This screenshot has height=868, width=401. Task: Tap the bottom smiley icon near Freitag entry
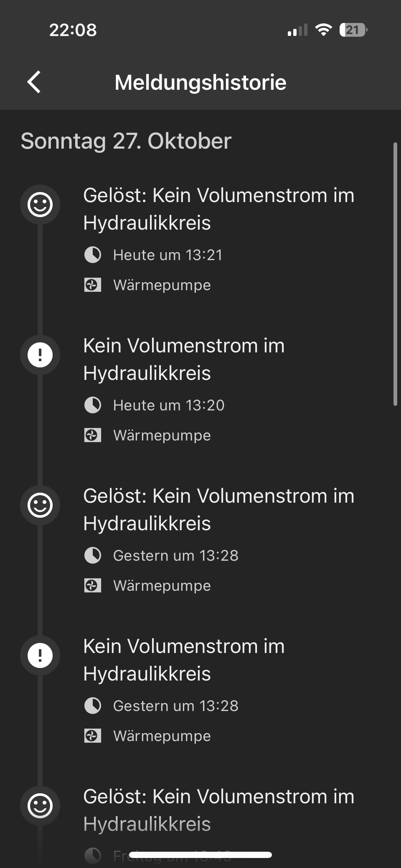click(x=40, y=806)
